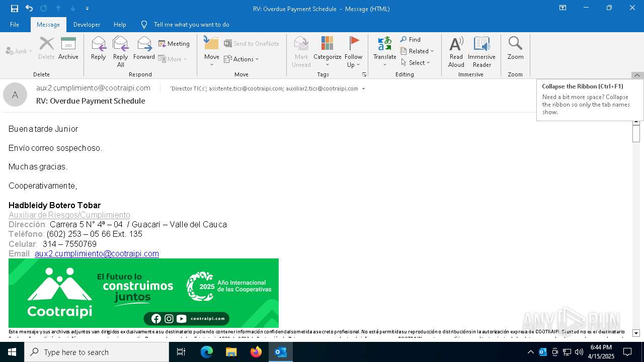Open the Move folder button
Screen dimensions: 644x362
coord(211,52)
